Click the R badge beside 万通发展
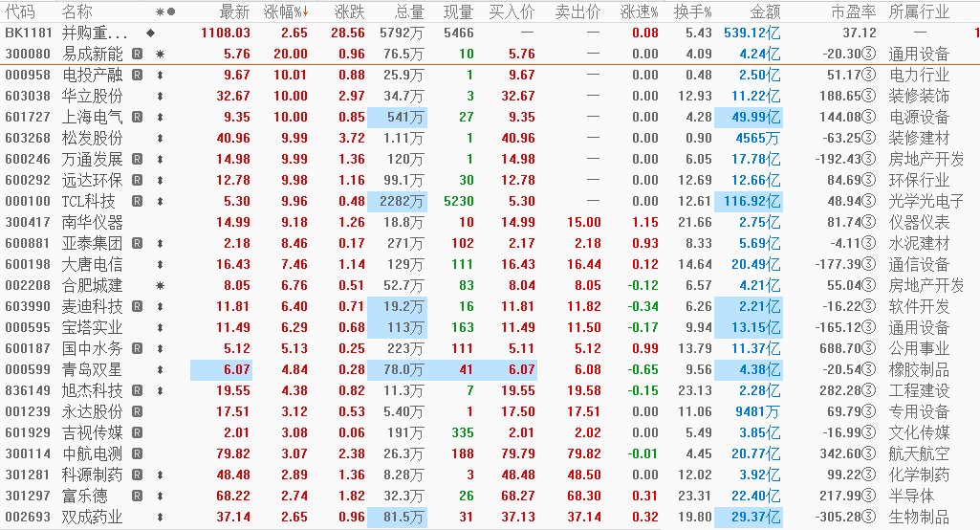This screenshot has width=980, height=530. 138,159
